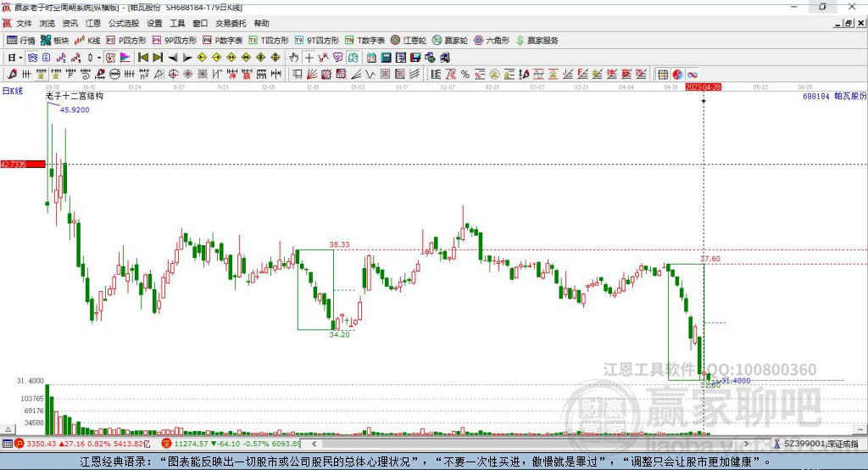This screenshot has height=470, width=868.
Task: Open the 帮助 menu
Action: tap(261, 23)
